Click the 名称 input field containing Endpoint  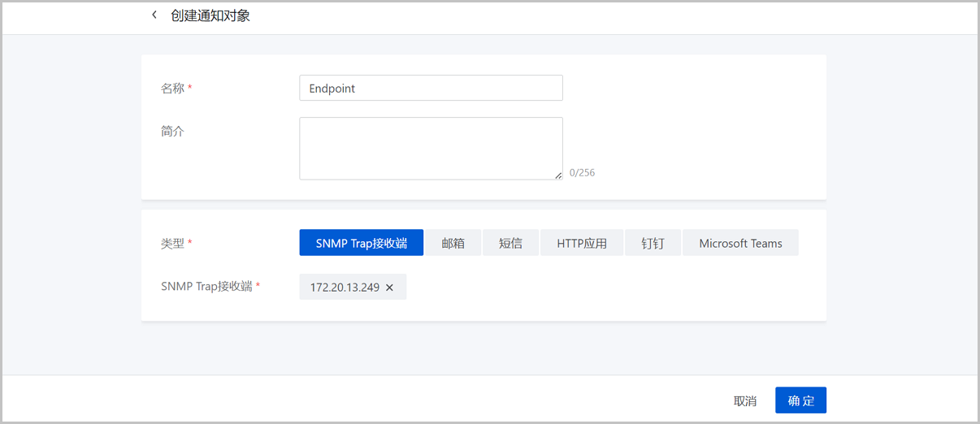431,89
